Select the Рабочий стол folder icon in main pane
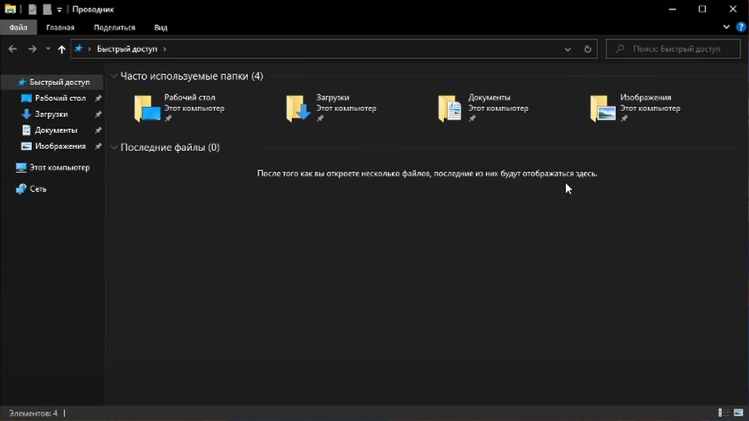Viewport: 749px width, 421px height. point(147,108)
